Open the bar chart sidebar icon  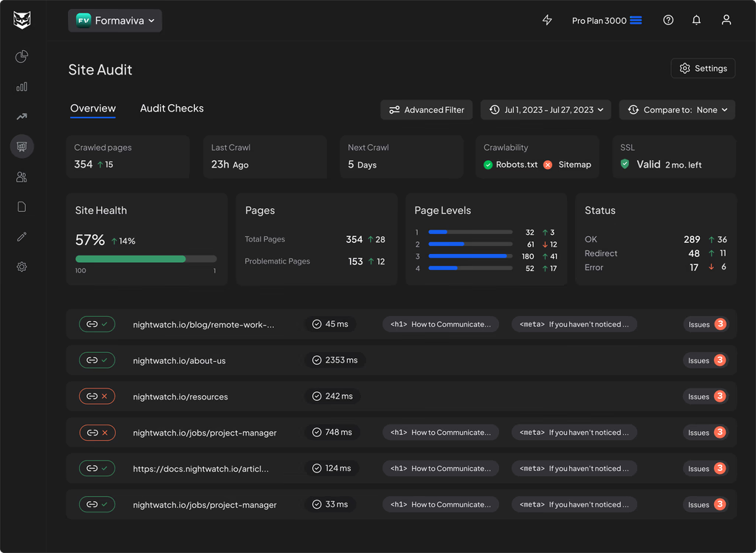pyautogui.click(x=21, y=87)
